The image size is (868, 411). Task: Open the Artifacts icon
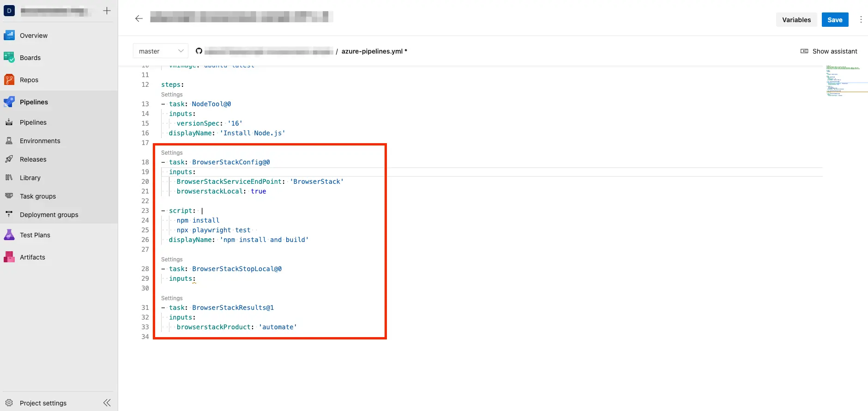click(x=9, y=257)
